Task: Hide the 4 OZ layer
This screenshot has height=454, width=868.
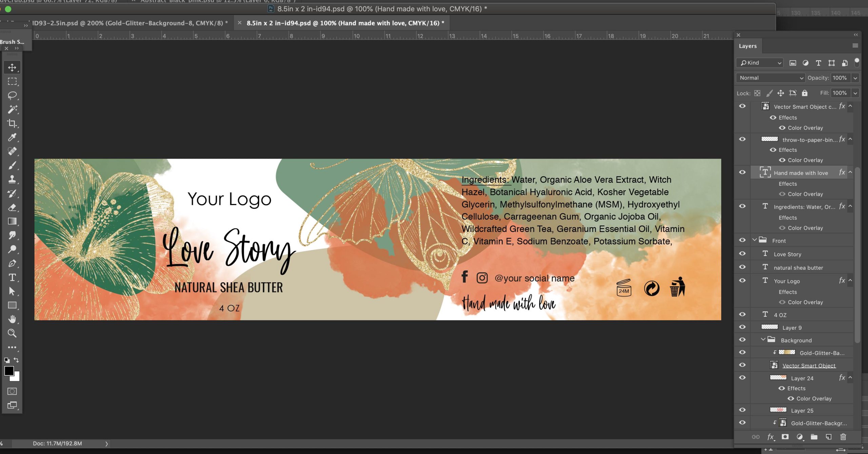Action: click(742, 314)
